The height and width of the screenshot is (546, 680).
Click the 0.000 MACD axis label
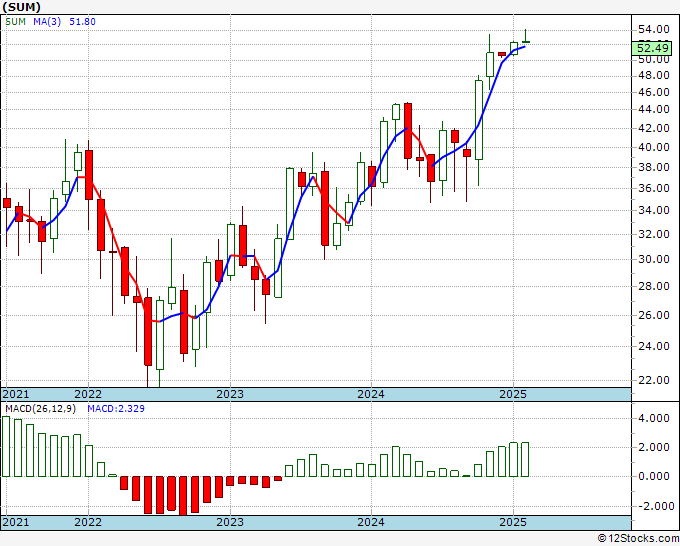pyautogui.click(x=654, y=476)
